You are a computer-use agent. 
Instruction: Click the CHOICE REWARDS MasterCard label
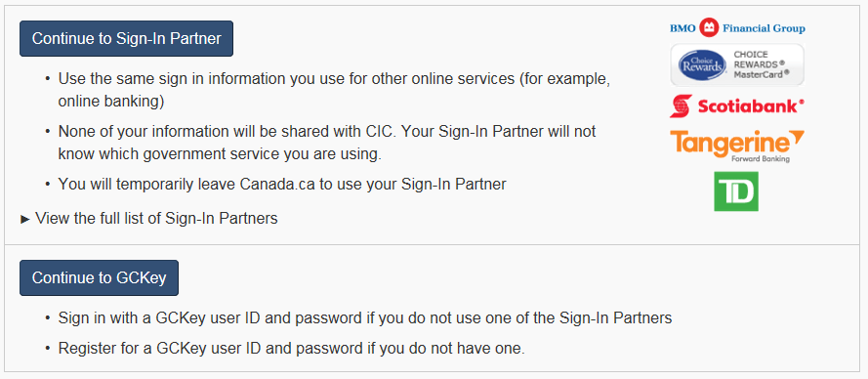[x=762, y=64]
